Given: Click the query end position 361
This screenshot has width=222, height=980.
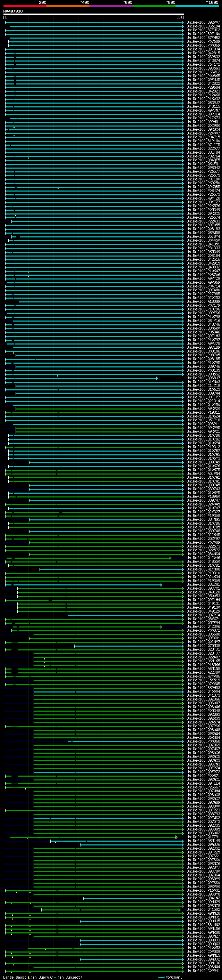Looking at the screenshot, I should pyautogui.click(x=179, y=17).
